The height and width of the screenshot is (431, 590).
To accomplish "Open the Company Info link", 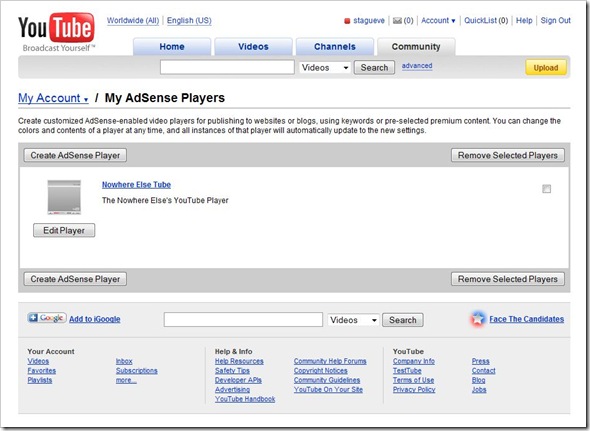I will (x=414, y=361).
